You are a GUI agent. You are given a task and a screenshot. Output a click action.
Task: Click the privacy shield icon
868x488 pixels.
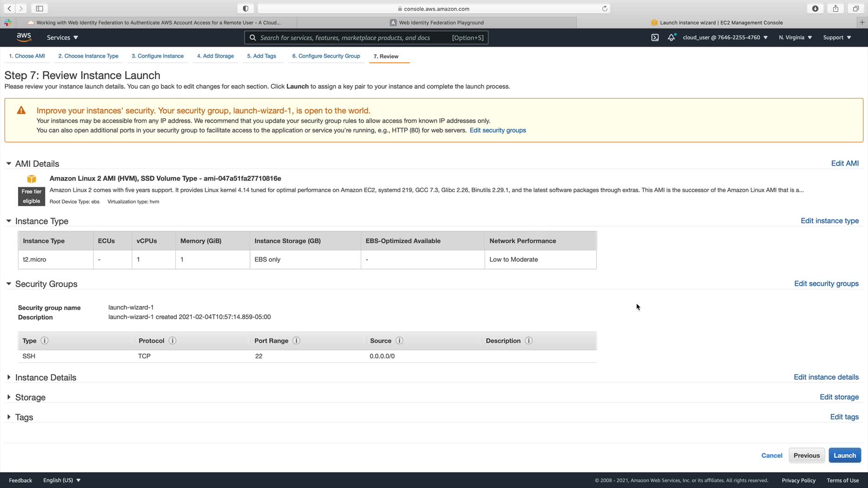point(246,8)
